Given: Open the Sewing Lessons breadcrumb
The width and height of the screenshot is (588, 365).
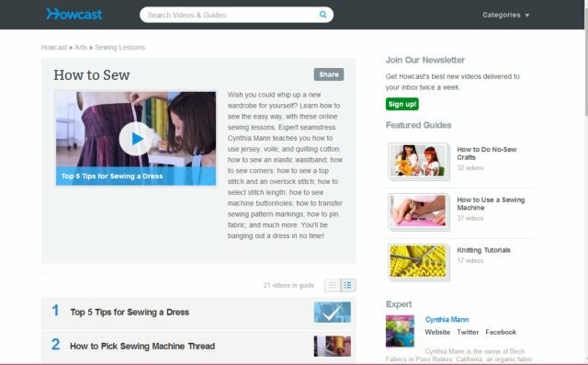Looking at the screenshot, I should 120,47.
